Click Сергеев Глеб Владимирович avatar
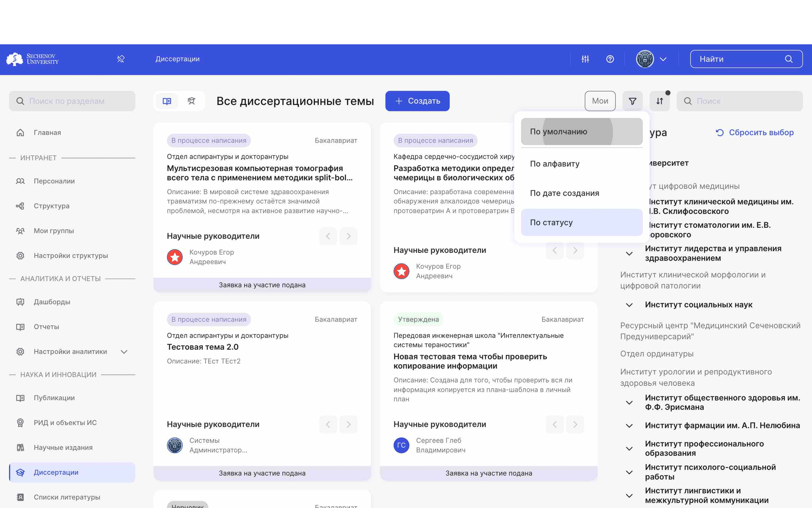 401,445
